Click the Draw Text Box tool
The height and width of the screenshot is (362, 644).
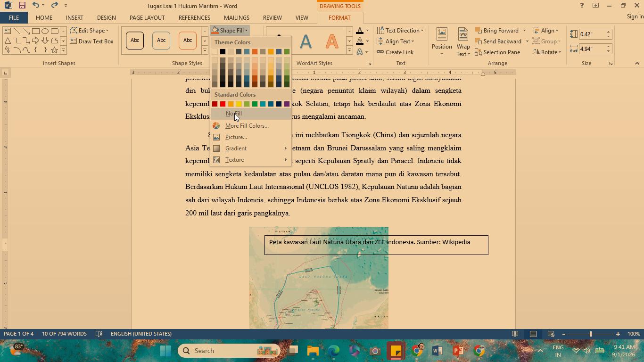pos(92,41)
